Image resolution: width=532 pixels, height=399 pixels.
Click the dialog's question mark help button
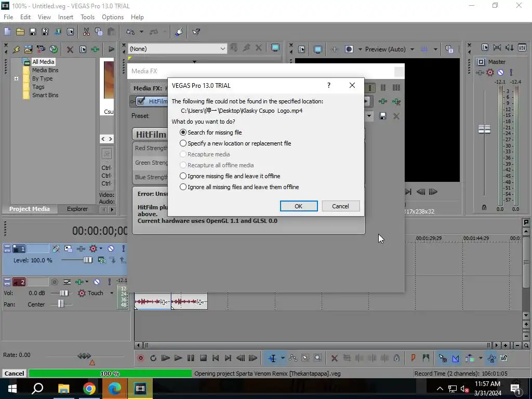[x=328, y=85]
